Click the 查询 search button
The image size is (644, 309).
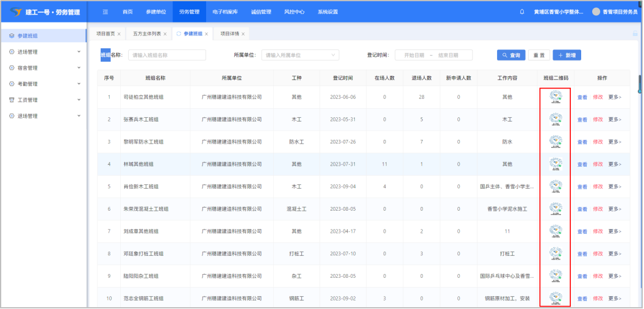pyautogui.click(x=510, y=55)
